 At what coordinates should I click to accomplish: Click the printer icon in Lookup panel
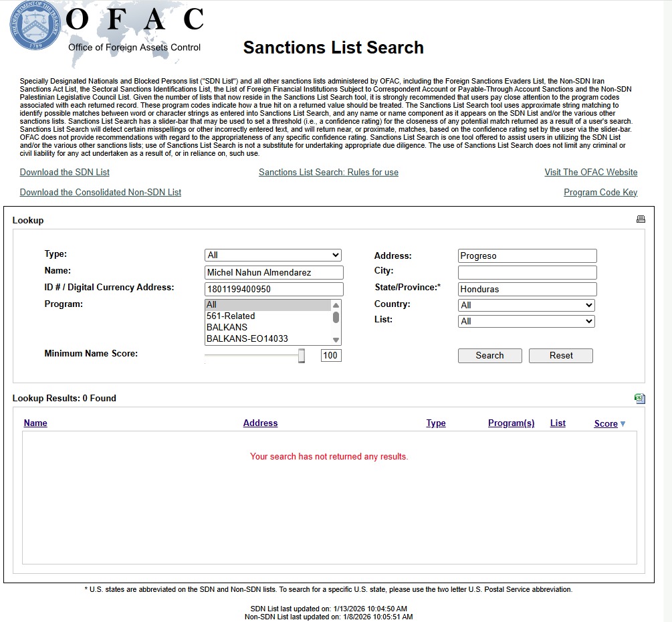[x=641, y=219]
